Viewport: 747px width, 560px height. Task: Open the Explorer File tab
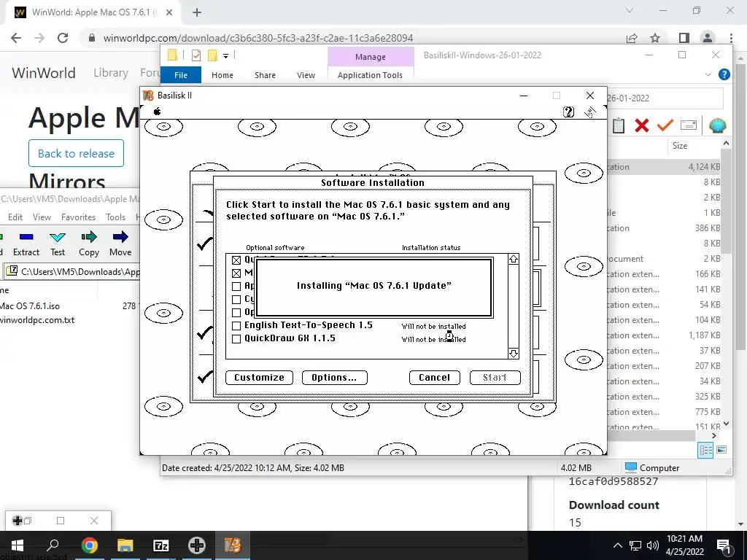tap(181, 75)
